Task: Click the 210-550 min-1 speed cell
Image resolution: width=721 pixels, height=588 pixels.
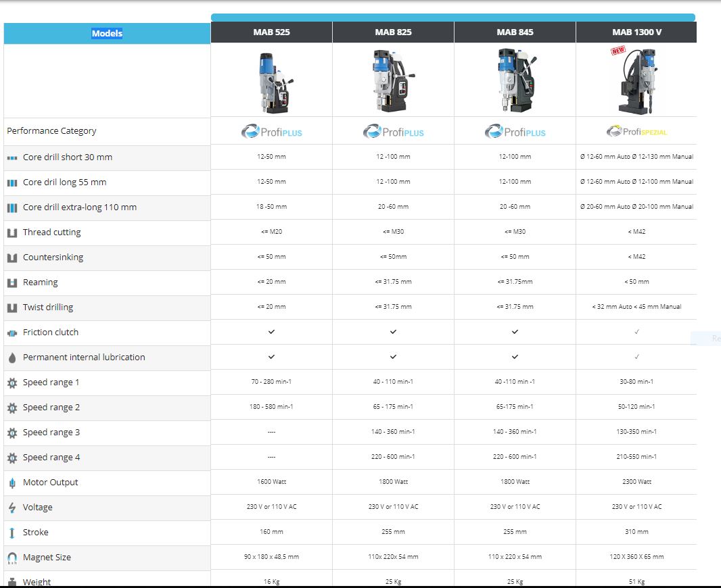Action: 636,457
